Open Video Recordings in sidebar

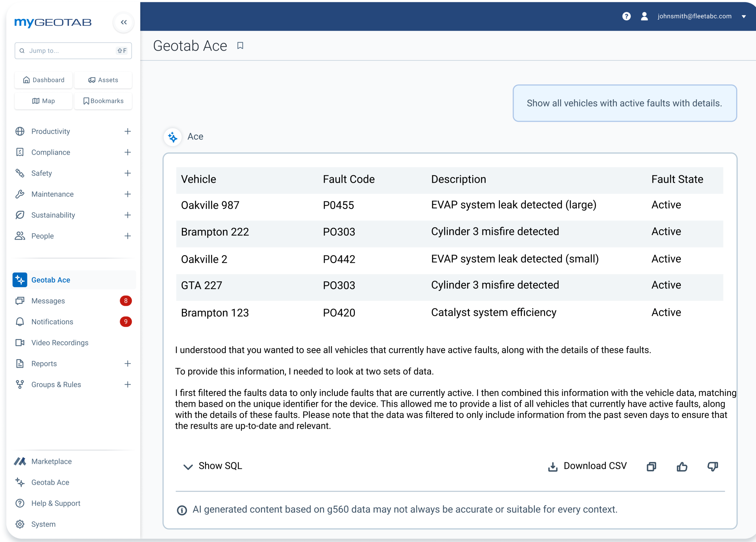pyautogui.click(x=60, y=343)
